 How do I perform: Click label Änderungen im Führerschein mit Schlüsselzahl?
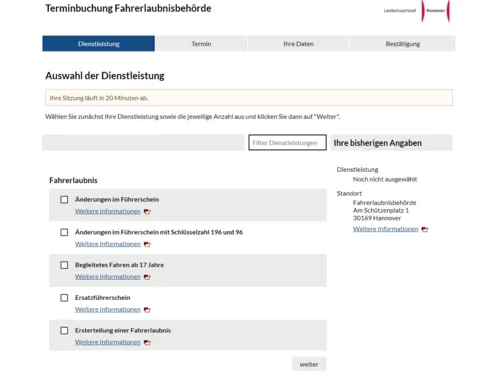tap(159, 232)
